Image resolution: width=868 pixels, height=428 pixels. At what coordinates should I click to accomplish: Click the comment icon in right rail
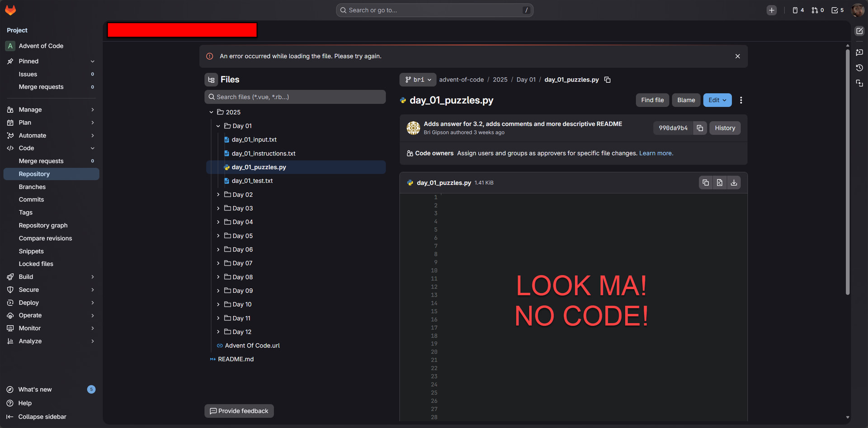click(859, 52)
